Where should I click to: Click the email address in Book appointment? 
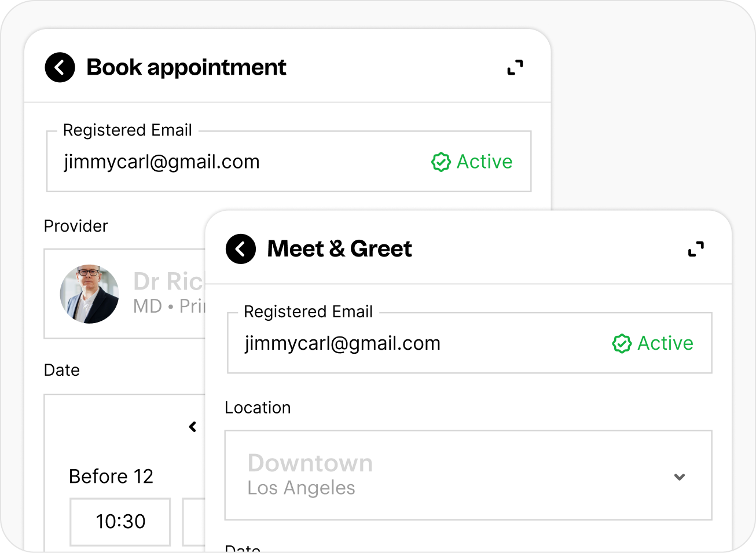[162, 162]
